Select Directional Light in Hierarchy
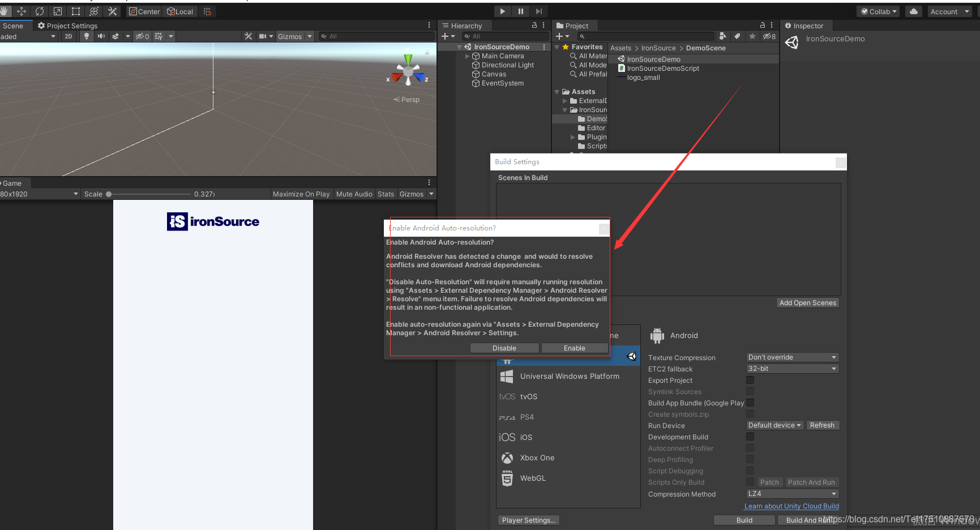 (x=507, y=65)
